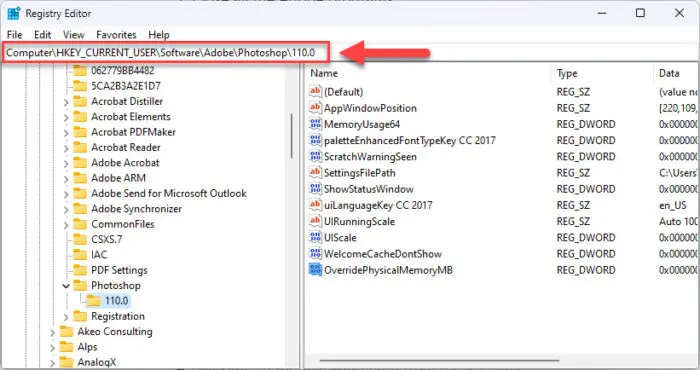Expand the Adobe ARM key
The width and height of the screenshot is (700, 370).
(x=66, y=179)
